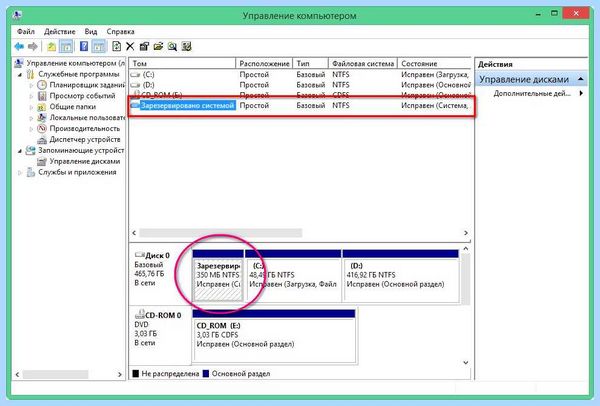Screen dimensions: 600x406
Task: Sort by the Состояние column header
Action: pyautogui.click(x=434, y=64)
